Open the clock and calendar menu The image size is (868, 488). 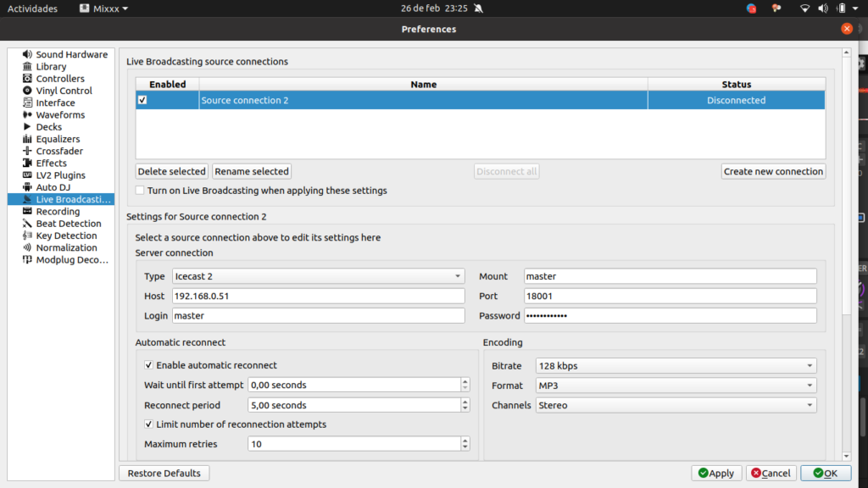pyautogui.click(x=434, y=8)
